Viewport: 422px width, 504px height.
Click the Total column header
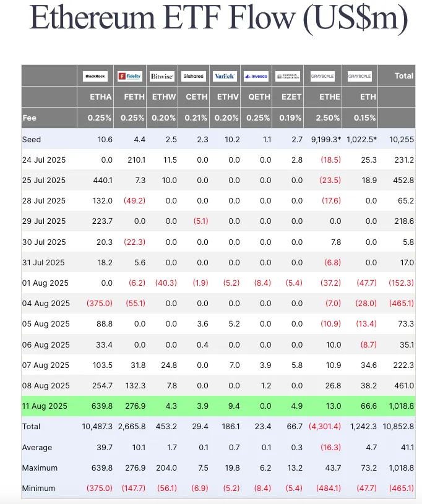pos(403,76)
